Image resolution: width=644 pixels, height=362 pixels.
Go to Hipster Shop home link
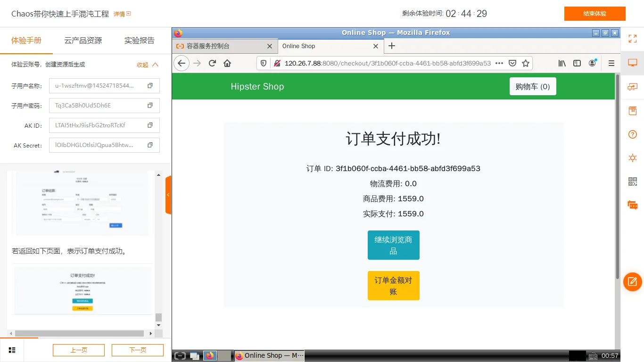coord(257,86)
